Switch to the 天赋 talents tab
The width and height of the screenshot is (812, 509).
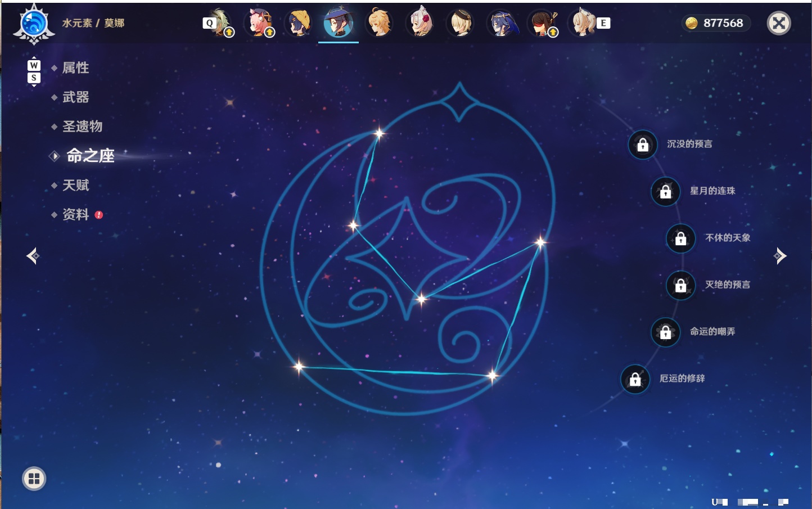tap(75, 185)
